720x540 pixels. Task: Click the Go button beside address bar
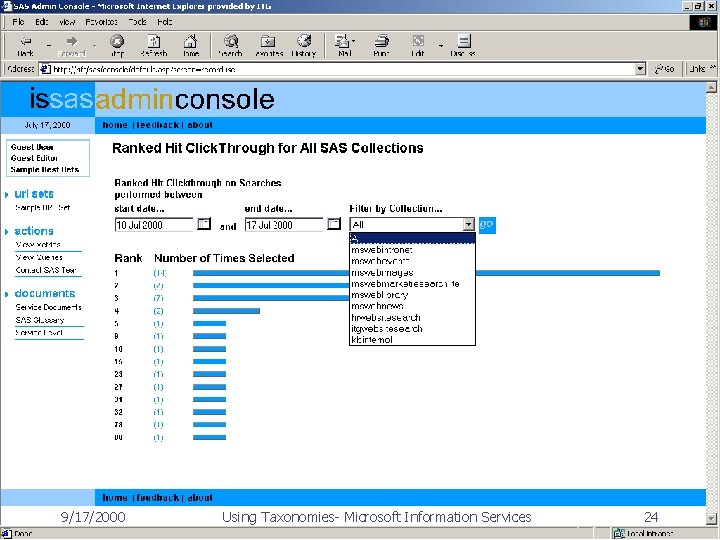[x=665, y=69]
